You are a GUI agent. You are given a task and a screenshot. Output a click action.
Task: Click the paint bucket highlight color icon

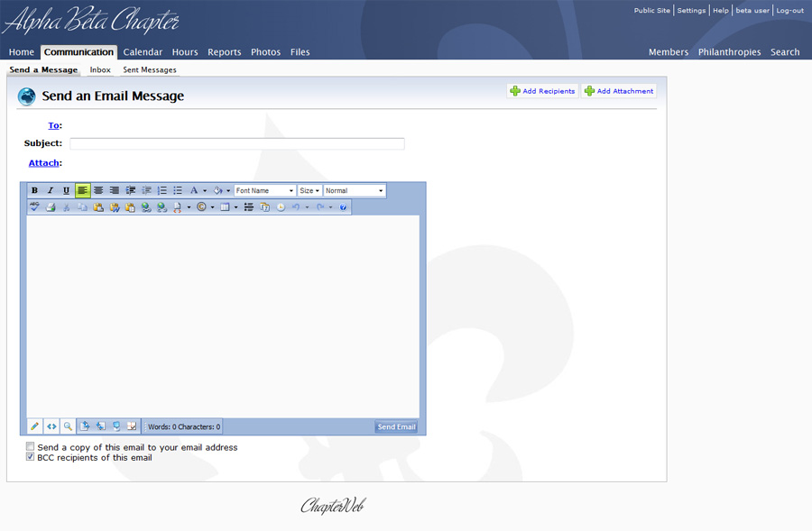click(x=218, y=190)
